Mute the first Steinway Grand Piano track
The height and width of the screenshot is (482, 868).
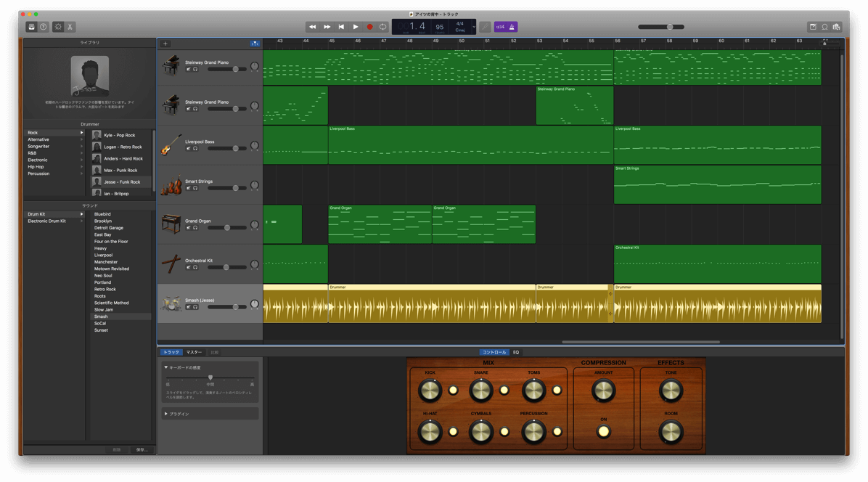(x=188, y=69)
